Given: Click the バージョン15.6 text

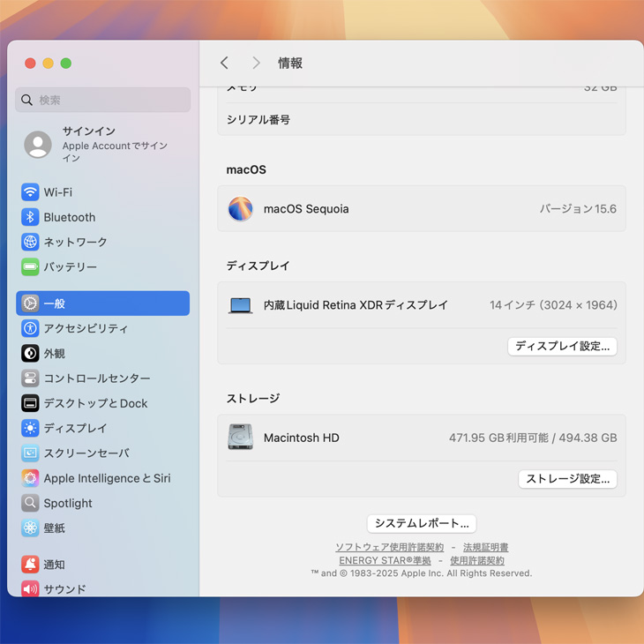Looking at the screenshot, I should [x=578, y=209].
